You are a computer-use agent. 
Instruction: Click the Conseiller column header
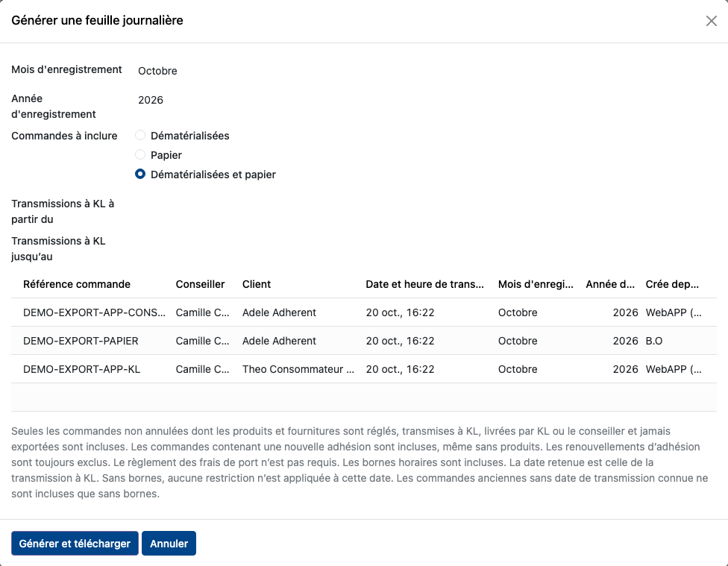200,284
